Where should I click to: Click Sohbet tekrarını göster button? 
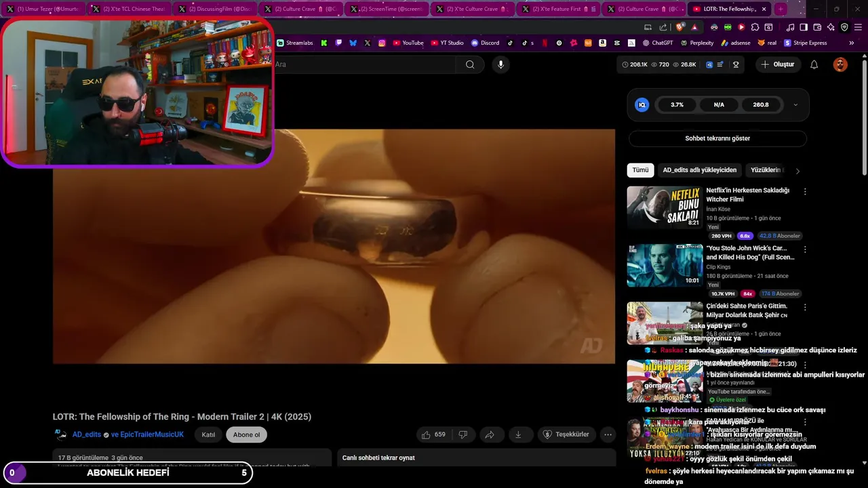click(x=717, y=138)
